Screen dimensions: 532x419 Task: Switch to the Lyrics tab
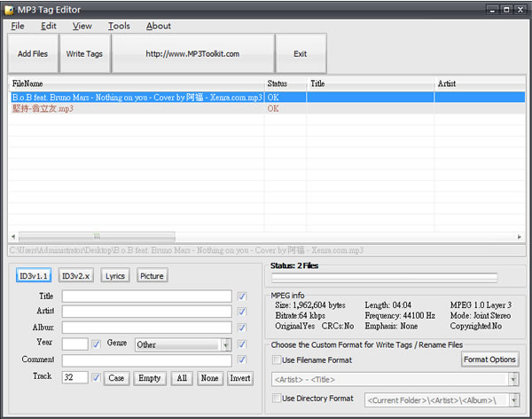[x=115, y=275]
